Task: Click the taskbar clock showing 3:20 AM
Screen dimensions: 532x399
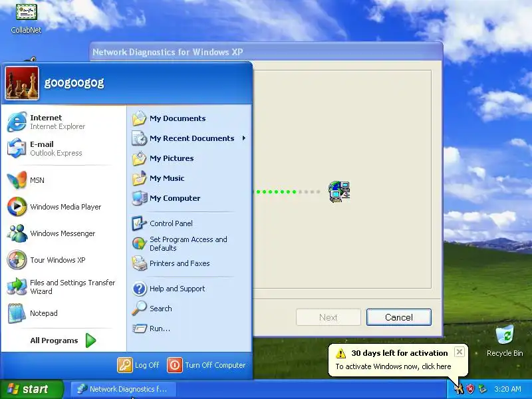Action: pos(507,389)
